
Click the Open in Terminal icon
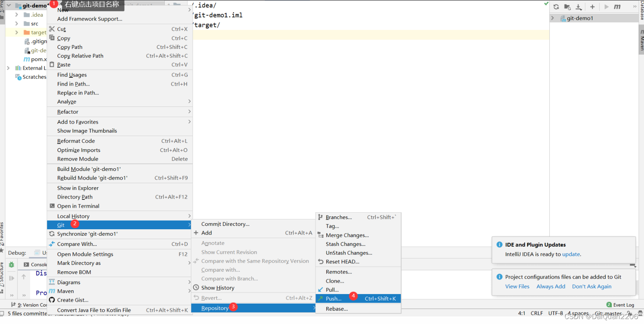[x=52, y=206]
